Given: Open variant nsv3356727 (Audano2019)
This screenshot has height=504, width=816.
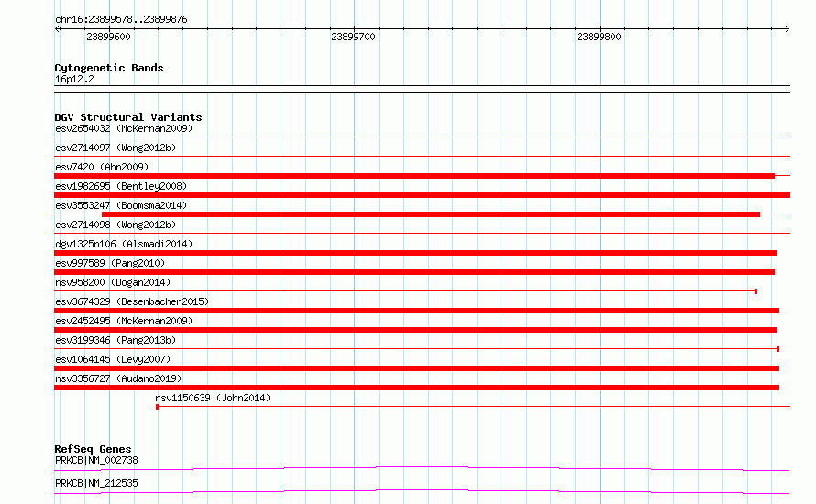Looking at the screenshot, I should pos(118,378).
